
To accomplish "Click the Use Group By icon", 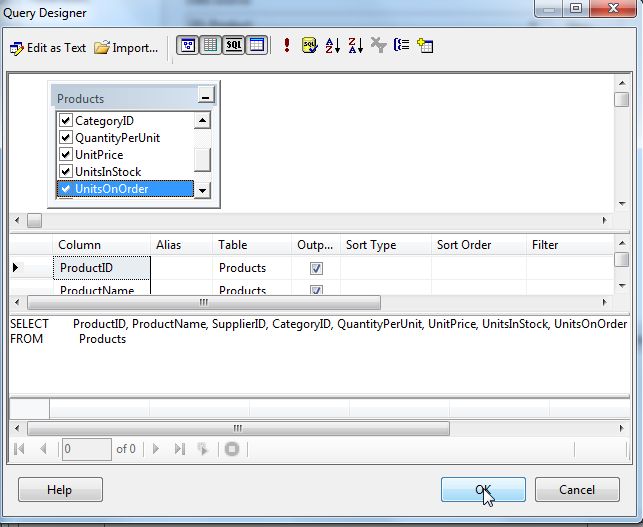I will pos(401,44).
